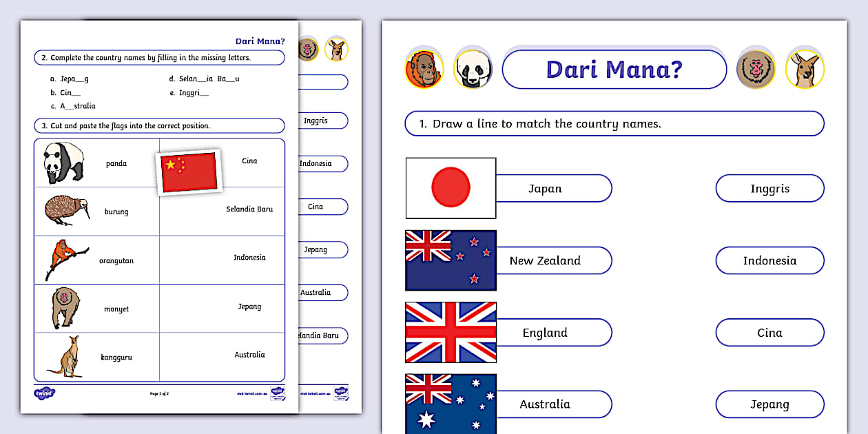Screen dimensions: 868x434
Task: Select the kiwi bird picture beside 'burung'
Action: coord(66,208)
